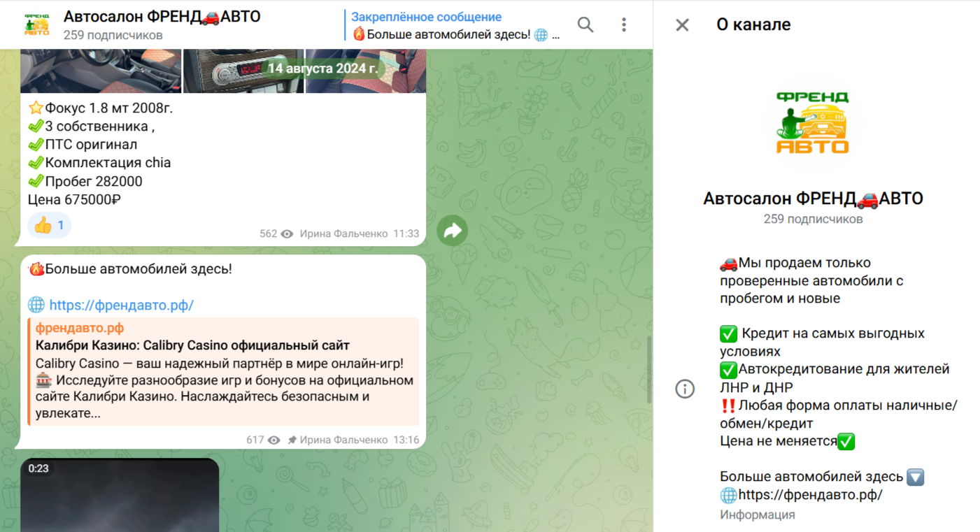Viewport: 980px width, 532px height.
Task: Click author Ирина Фальченко on 13:16 post
Action: (343, 440)
